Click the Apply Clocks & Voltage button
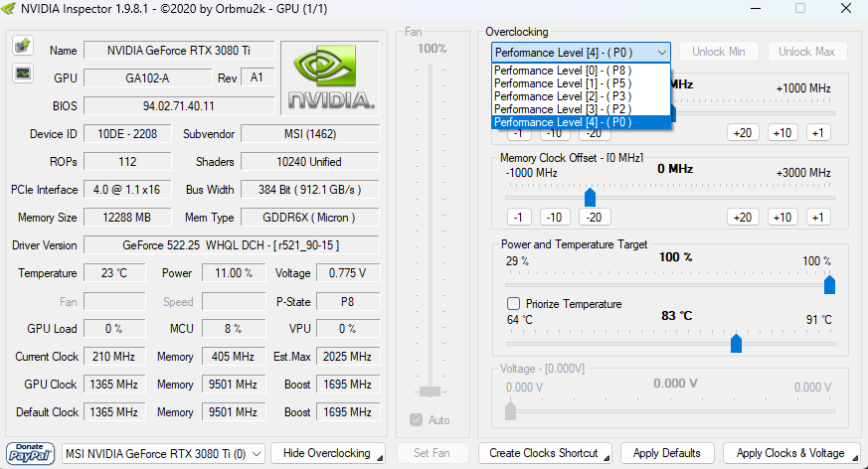The height and width of the screenshot is (469, 868). (x=789, y=453)
